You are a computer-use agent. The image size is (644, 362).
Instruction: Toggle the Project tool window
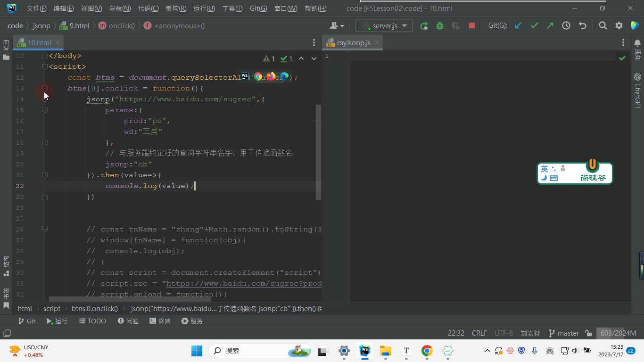tap(6, 50)
